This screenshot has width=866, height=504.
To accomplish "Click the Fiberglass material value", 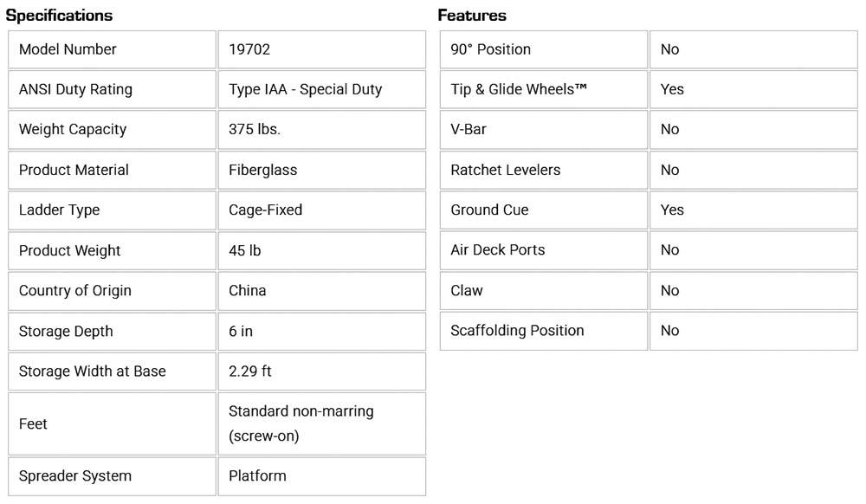I will pos(262,170).
